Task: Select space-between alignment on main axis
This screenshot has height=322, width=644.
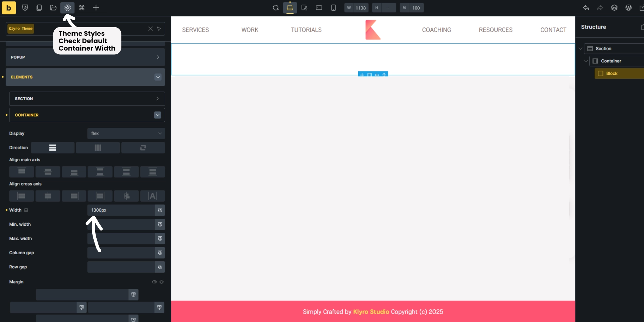Action: (x=100, y=172)
